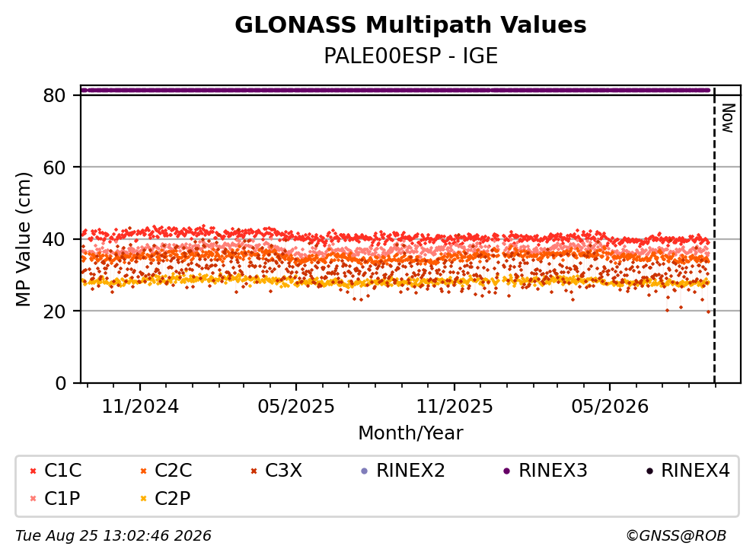
Task: Select the C2C legend label
Action: pos(173,470)
